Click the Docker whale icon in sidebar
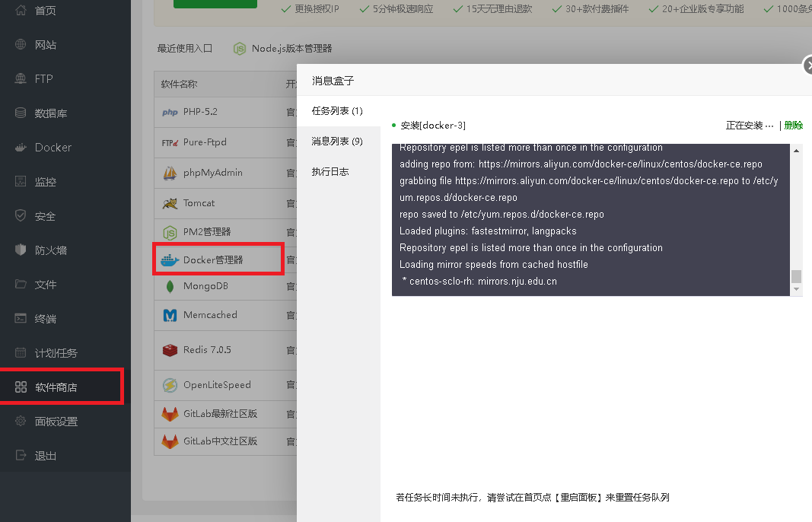The image size is (812, 522). coord(21,148)
